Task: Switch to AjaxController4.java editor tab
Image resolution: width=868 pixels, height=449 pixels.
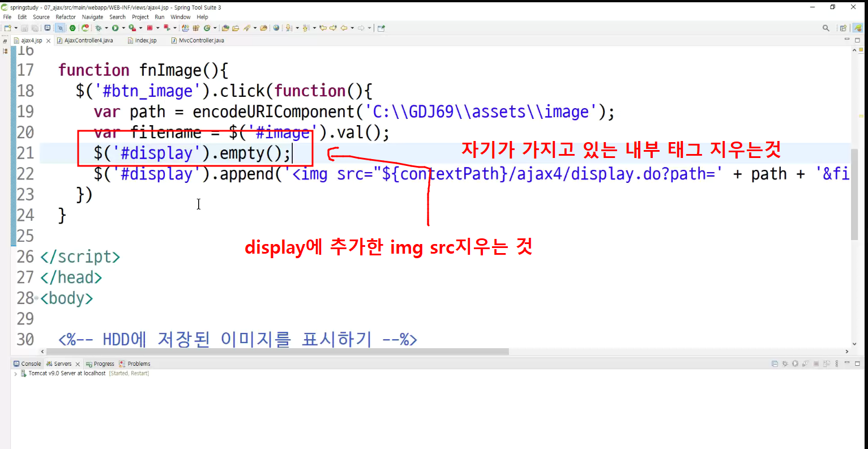Action: pos(85,41)
